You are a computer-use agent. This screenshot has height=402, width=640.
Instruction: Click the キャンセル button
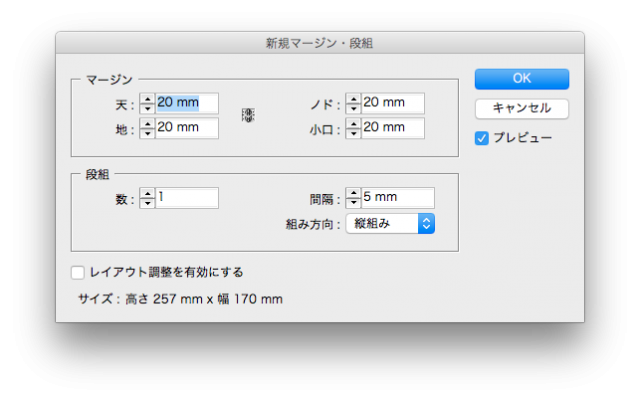pos(521,108)
